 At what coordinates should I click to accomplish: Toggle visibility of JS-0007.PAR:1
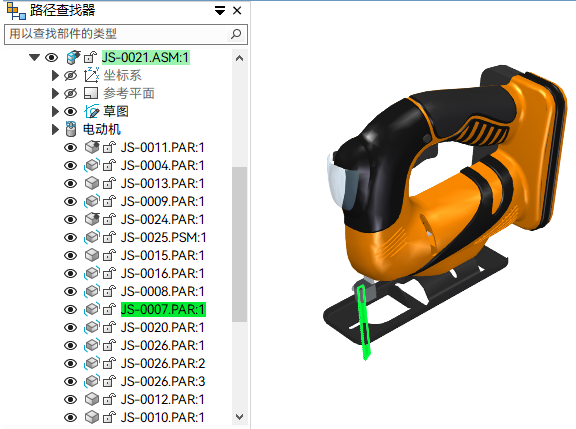tap(71, 310)
